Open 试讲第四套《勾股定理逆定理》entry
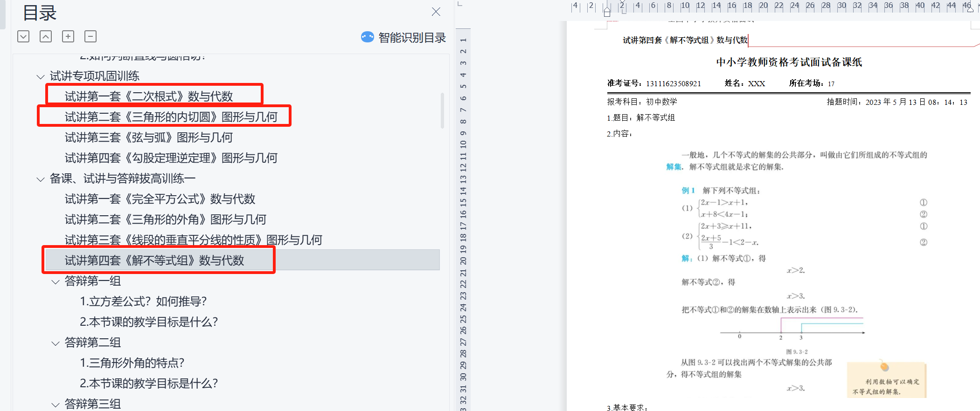The height and width of the screenshot is (411, 980). [171, 158]
